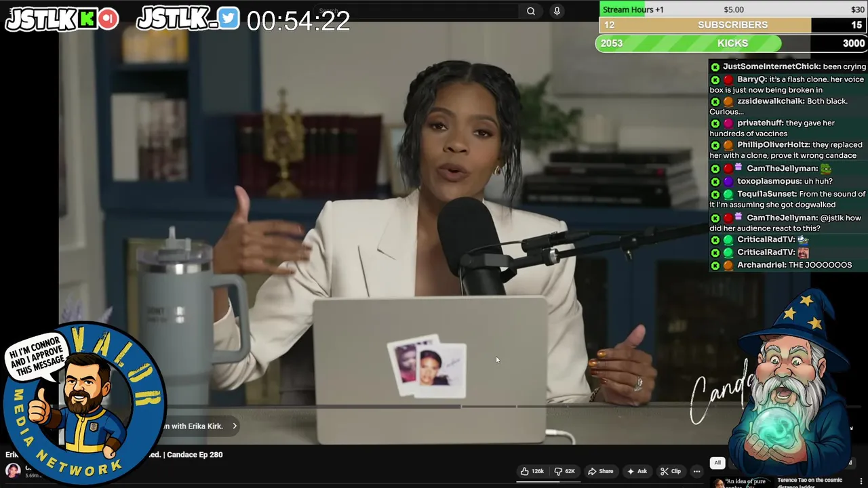Select chat username toxoplasmopus
The image size is (868, 488).
pos(768,181)
